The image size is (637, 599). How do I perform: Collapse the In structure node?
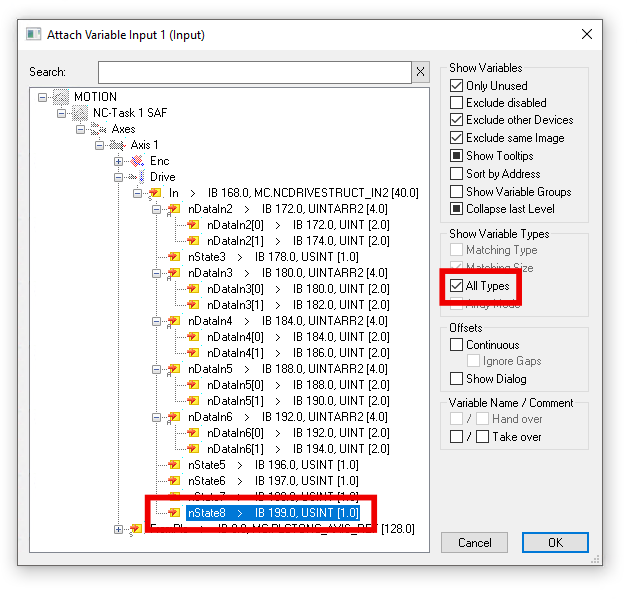[x=137, y=193]
